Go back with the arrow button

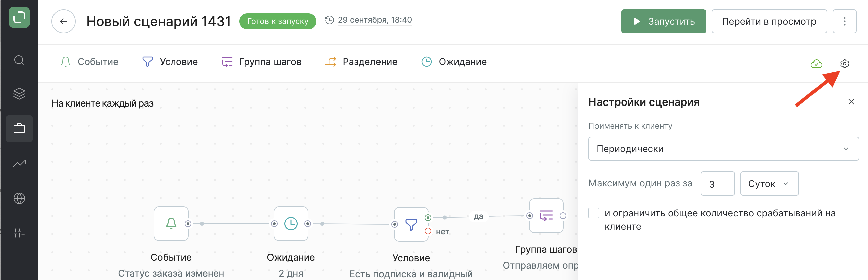pos(63,21)
